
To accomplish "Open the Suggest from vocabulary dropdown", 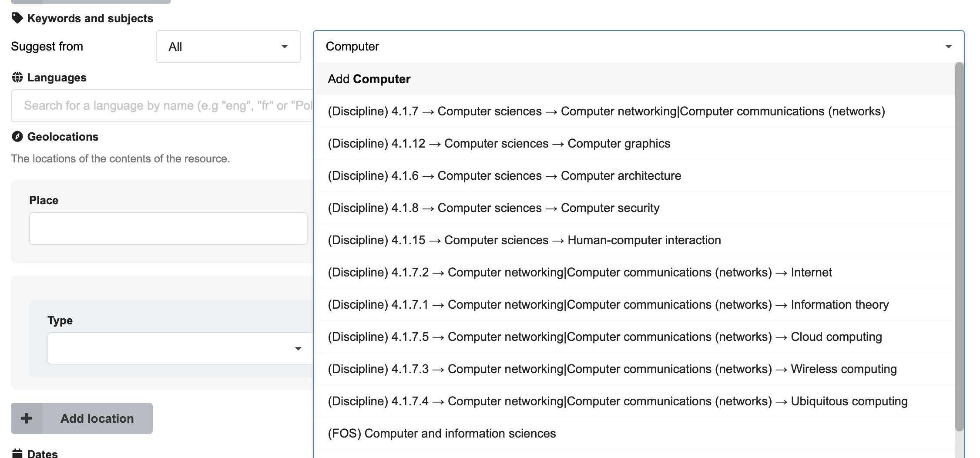I will [228, 47].
